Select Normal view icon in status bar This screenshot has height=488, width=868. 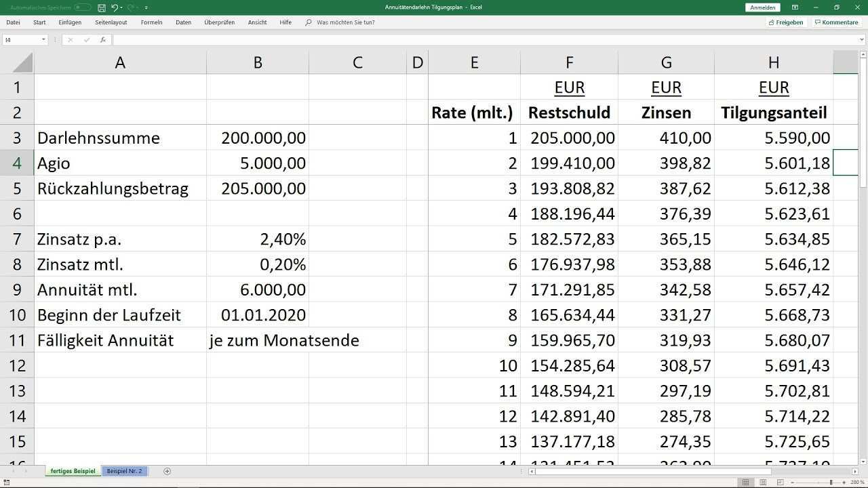pos(746,482)
